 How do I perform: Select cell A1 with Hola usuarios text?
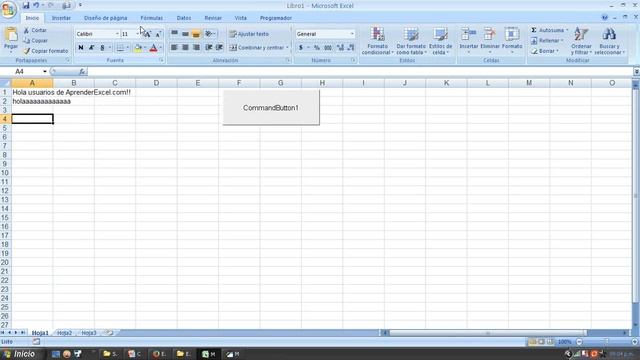(x=32, y=92)
